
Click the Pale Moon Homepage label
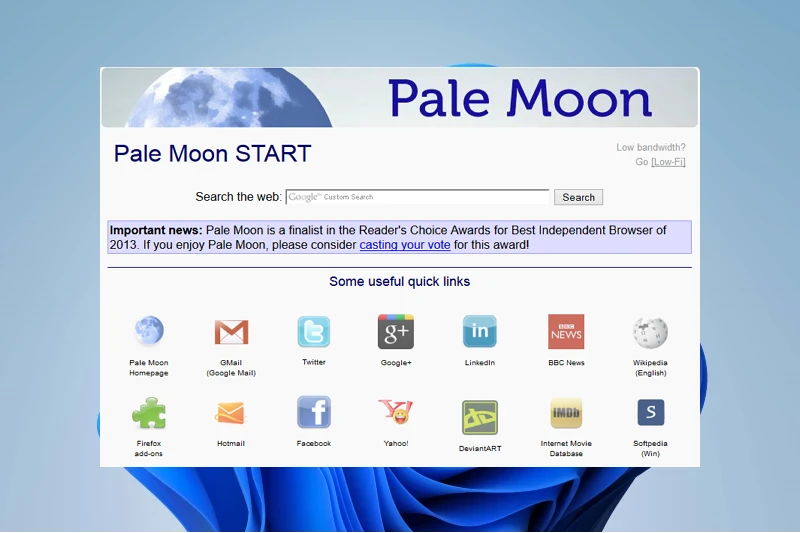(148, 368)
